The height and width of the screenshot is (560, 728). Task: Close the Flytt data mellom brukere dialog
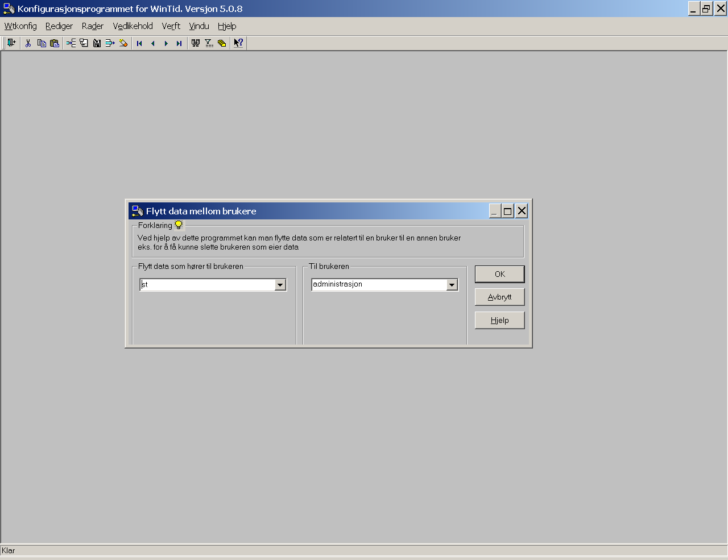click(522, 211)
